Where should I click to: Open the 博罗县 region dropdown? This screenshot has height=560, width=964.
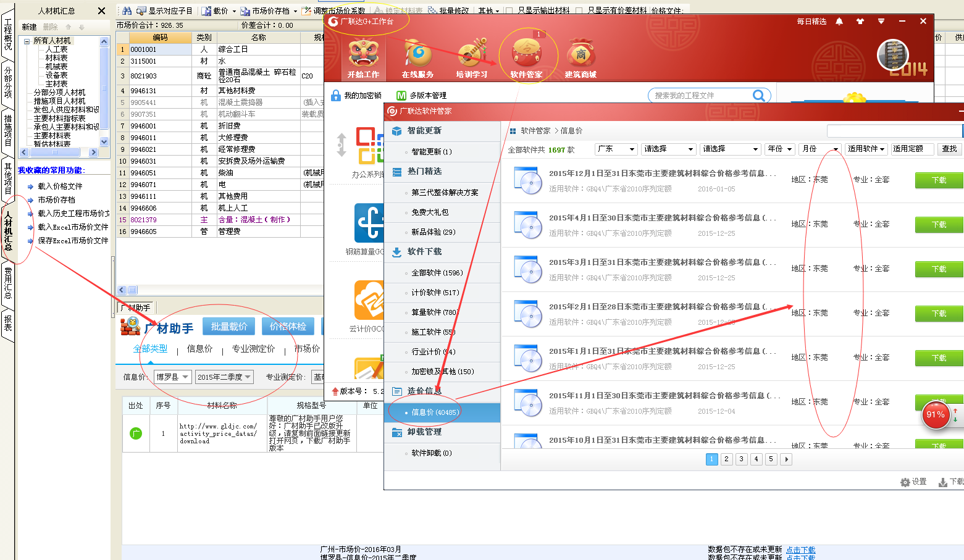(x=173, y=377)
